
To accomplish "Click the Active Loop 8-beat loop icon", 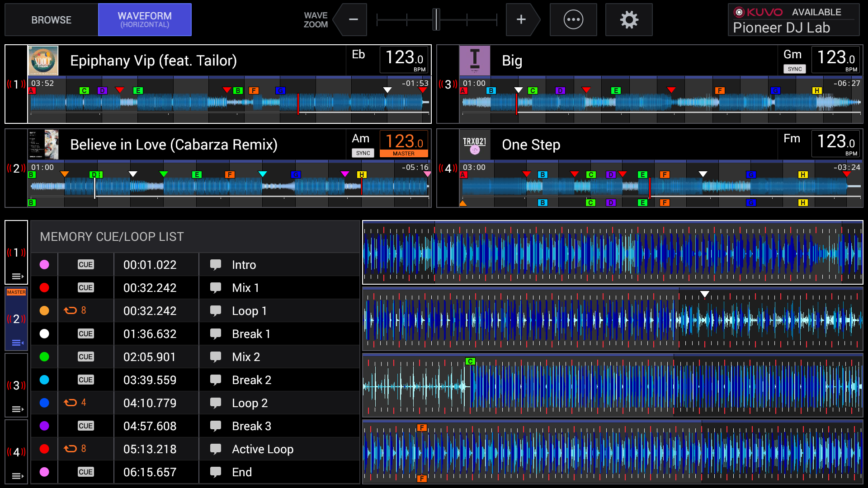I will point(71,449).
